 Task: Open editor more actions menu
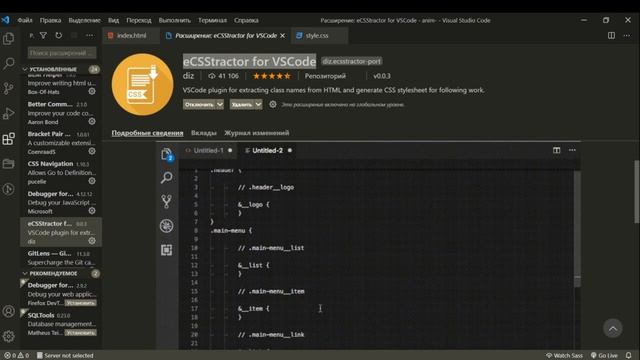click(627, 36)
